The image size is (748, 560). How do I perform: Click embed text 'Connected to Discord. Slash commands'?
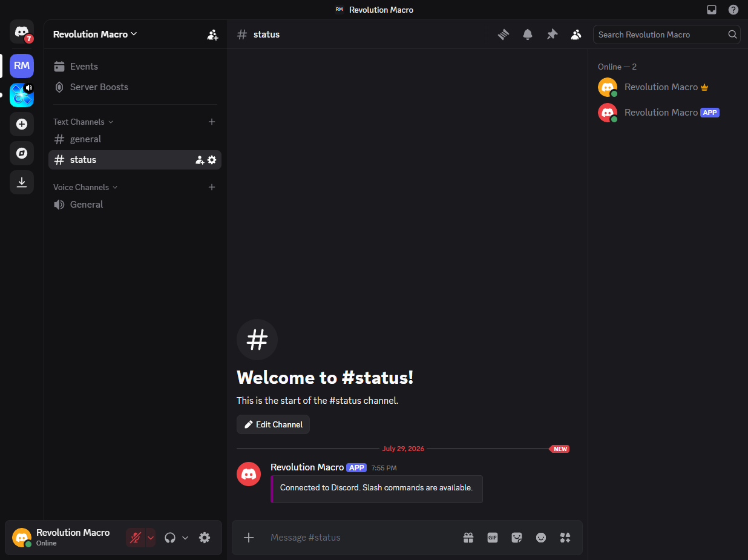coord(376,487)
